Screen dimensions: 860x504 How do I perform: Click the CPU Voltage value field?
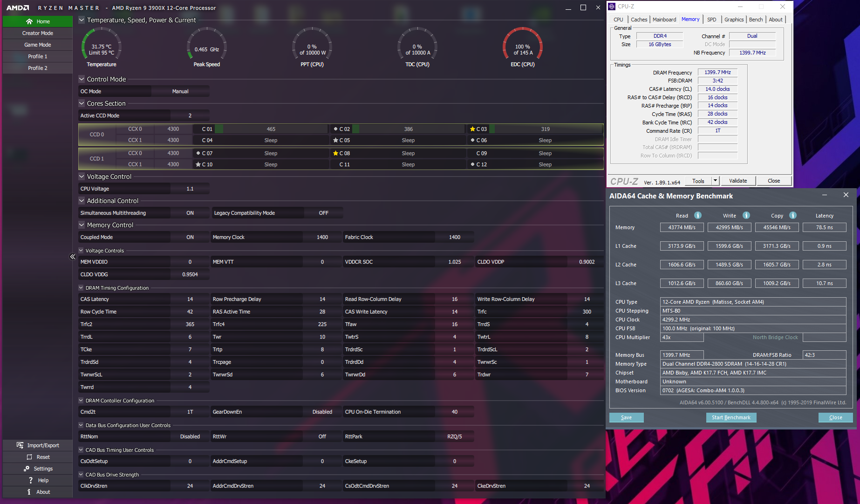tap(190, 189)
